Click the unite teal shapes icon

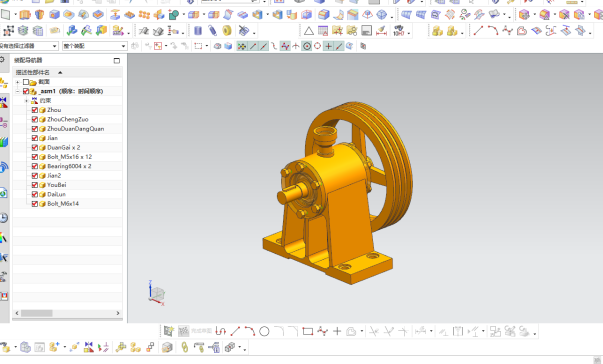click(x=173, y=15)
